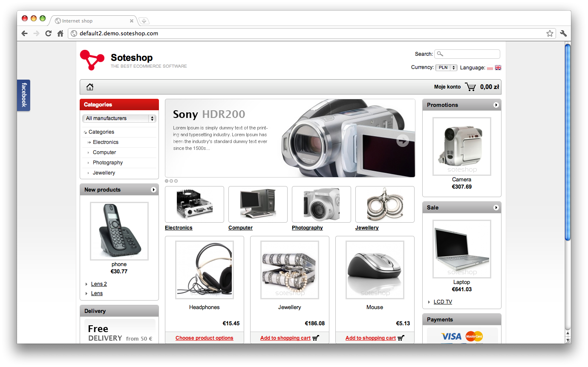Open a new browser tab

[144, 21]
